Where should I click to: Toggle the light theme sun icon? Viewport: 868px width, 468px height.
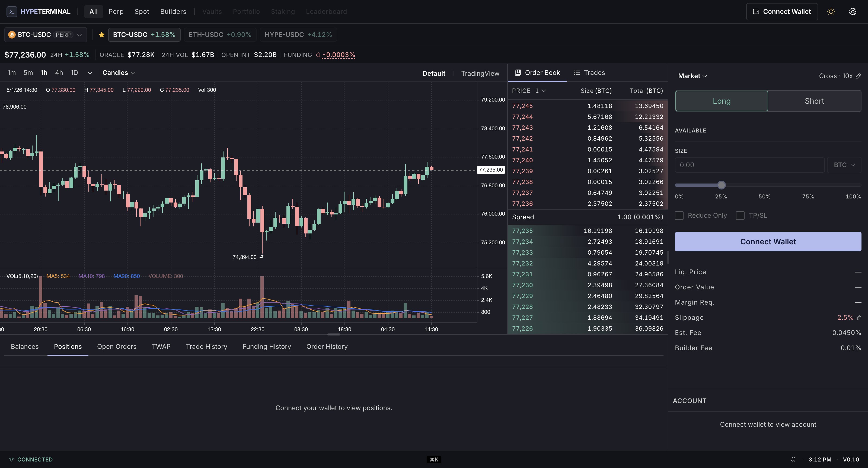pyautogui.click(x=831, y=12)
